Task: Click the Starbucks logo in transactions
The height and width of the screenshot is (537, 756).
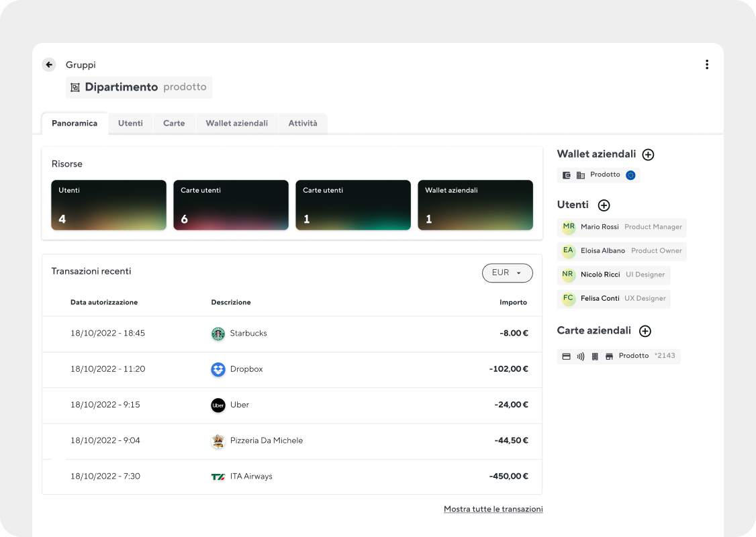Action: click(218, 334)
